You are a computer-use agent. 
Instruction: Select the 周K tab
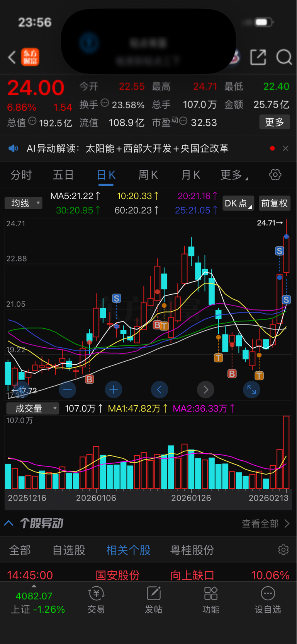(x=148, y=175)
